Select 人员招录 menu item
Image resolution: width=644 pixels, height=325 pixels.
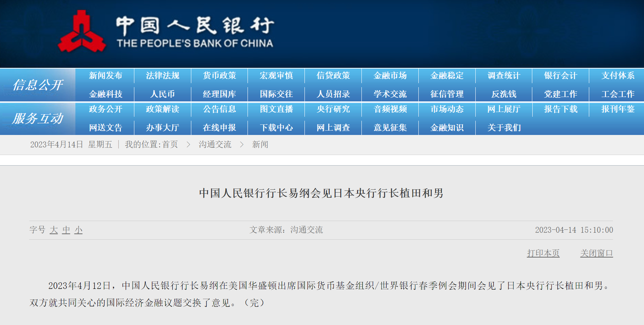(x=333, y=94)
